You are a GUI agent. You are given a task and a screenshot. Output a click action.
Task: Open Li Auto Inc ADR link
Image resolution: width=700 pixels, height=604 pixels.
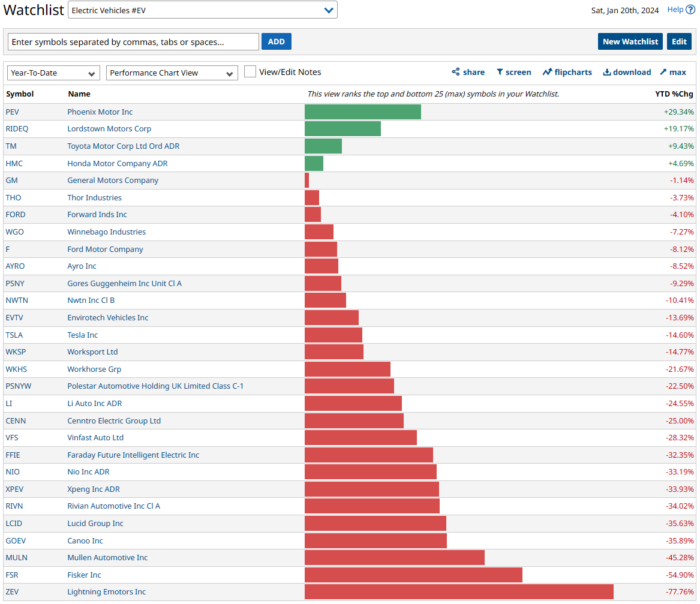[x=95, y=404]
